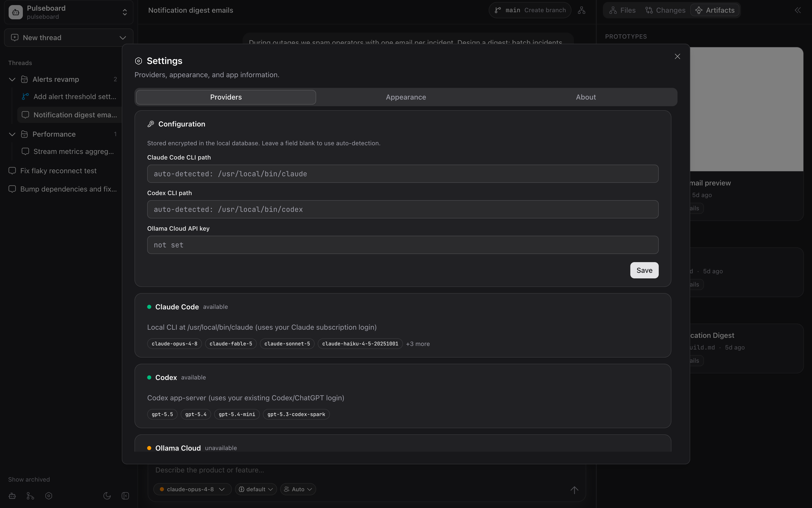Select the Appearance settings tab

coord(406,97)
